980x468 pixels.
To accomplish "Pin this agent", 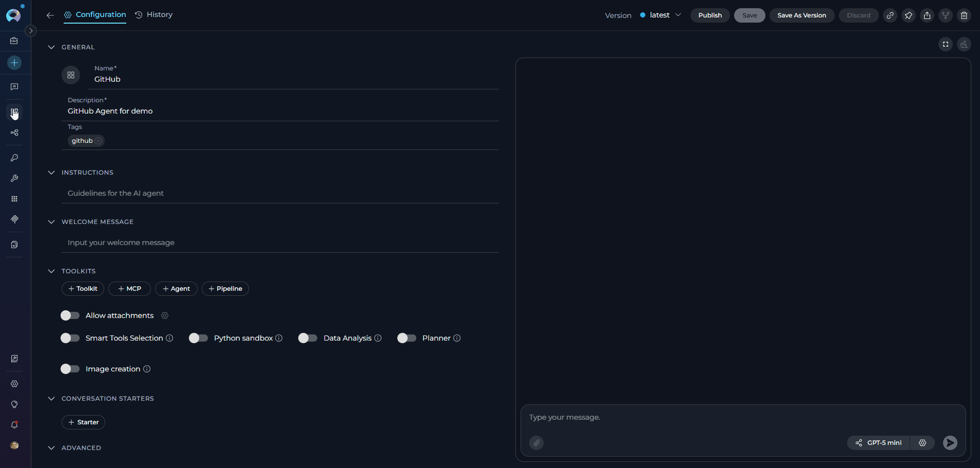I will (909, 15).
